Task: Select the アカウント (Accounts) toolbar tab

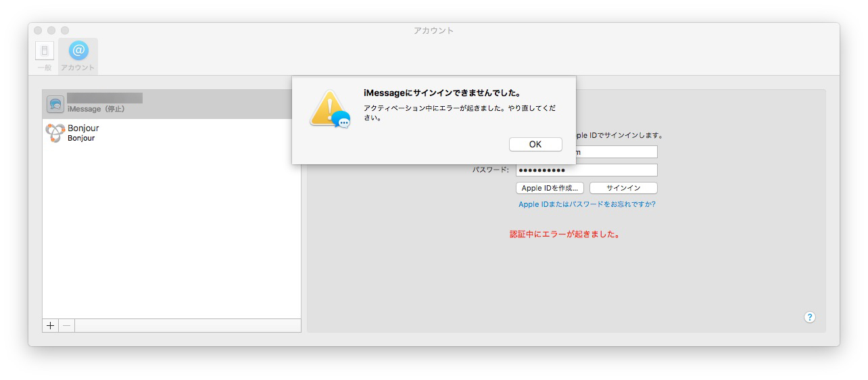Action: tap(78, 57)
